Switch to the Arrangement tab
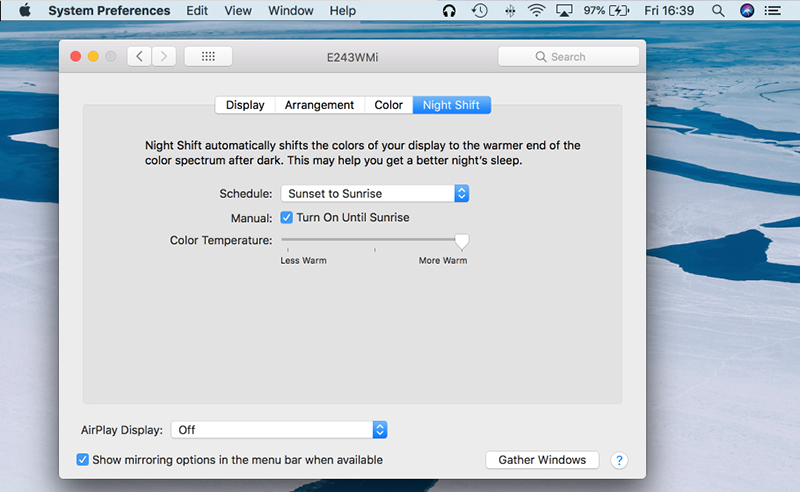 [x=319, y=105]
